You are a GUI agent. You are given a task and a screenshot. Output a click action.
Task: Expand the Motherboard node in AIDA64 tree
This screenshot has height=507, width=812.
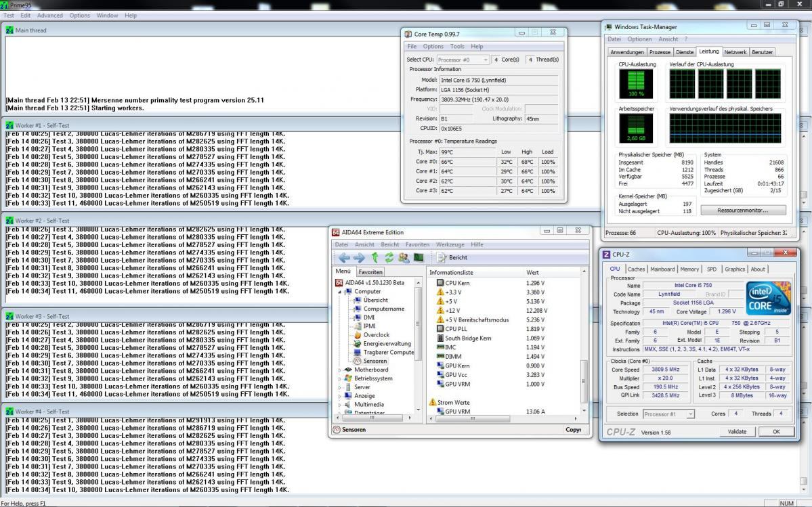[x=340, y=370]
